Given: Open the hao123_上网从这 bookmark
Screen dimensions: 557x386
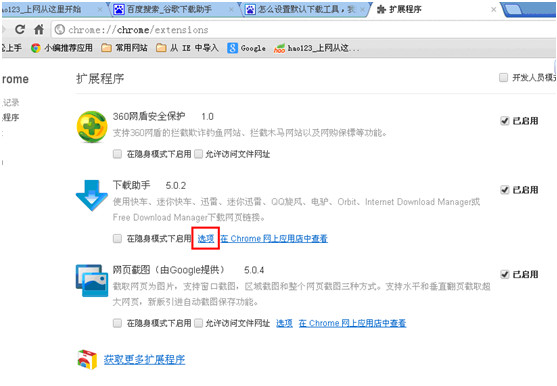Looking at the screenshot, I should tap(316, 48).
